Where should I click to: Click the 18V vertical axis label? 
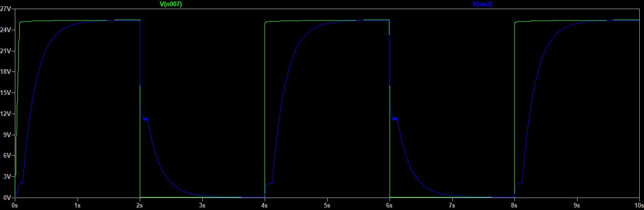6,71
